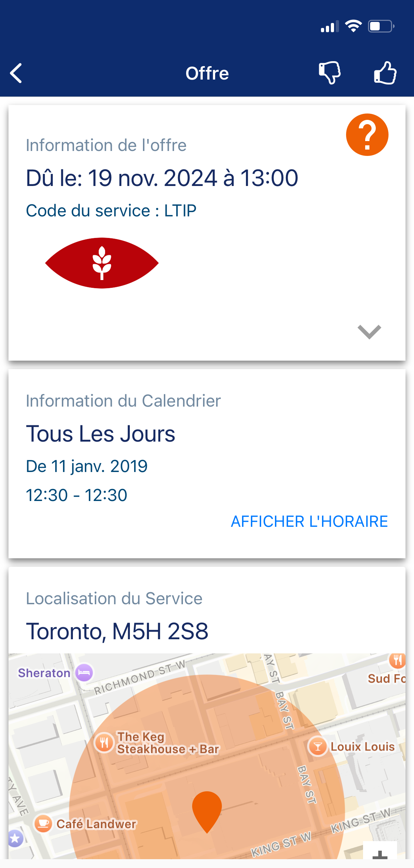Tap the Toronto, M5H 2S8 address

click(x=117, y=631)
